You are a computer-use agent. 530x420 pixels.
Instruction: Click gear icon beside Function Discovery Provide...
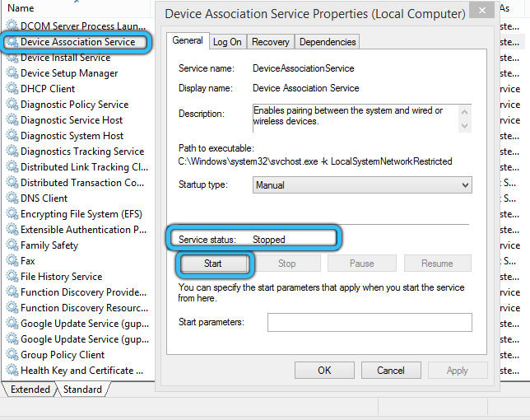12,292
